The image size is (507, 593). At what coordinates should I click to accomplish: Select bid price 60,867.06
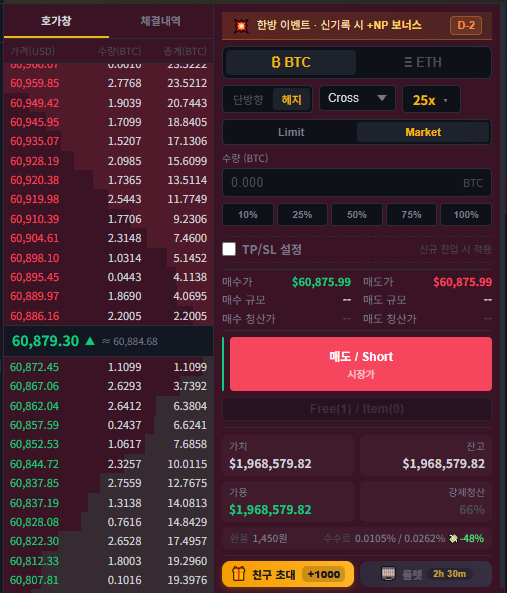click(x=34, y=386)
